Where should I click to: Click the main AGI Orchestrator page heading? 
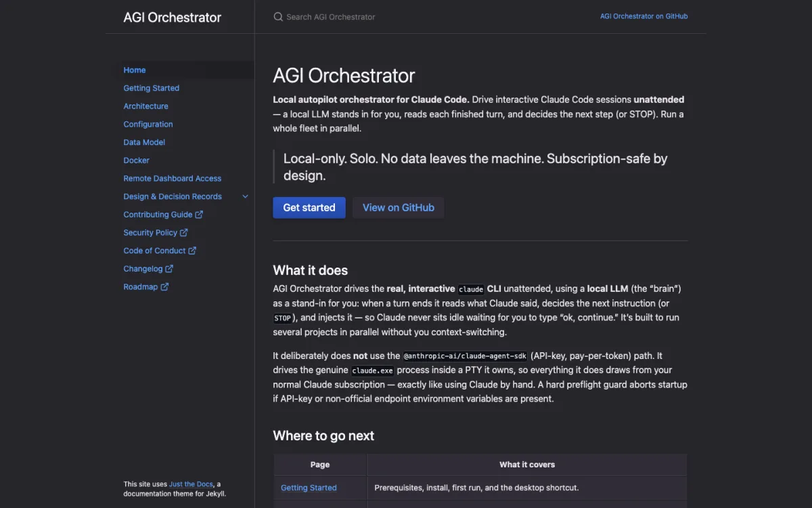344,75
